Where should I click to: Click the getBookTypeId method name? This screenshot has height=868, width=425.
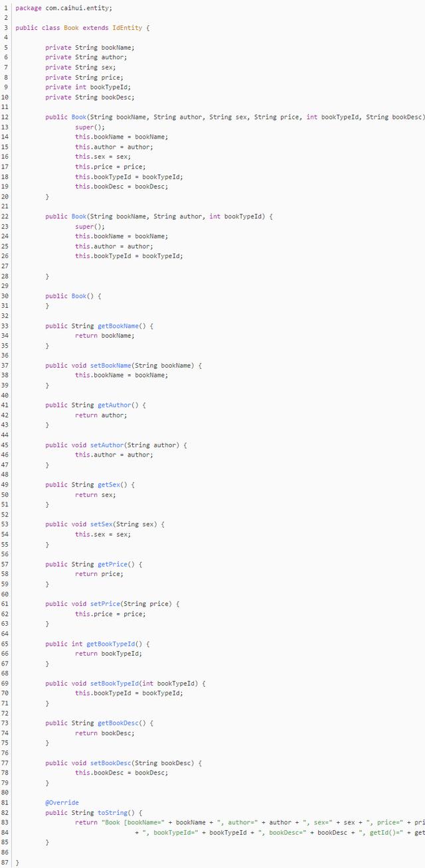[x=110, y=644]
